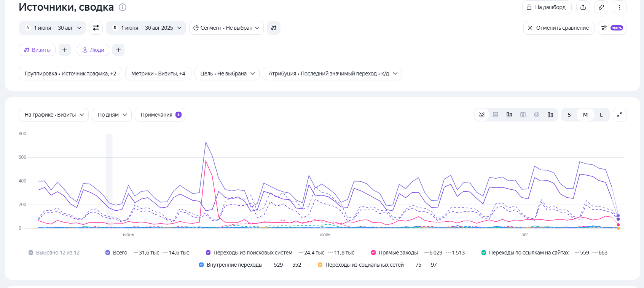Click the "Визиты" segment filter chip
The height and width of the screenshot is (288, 644).
click(37, 50)
